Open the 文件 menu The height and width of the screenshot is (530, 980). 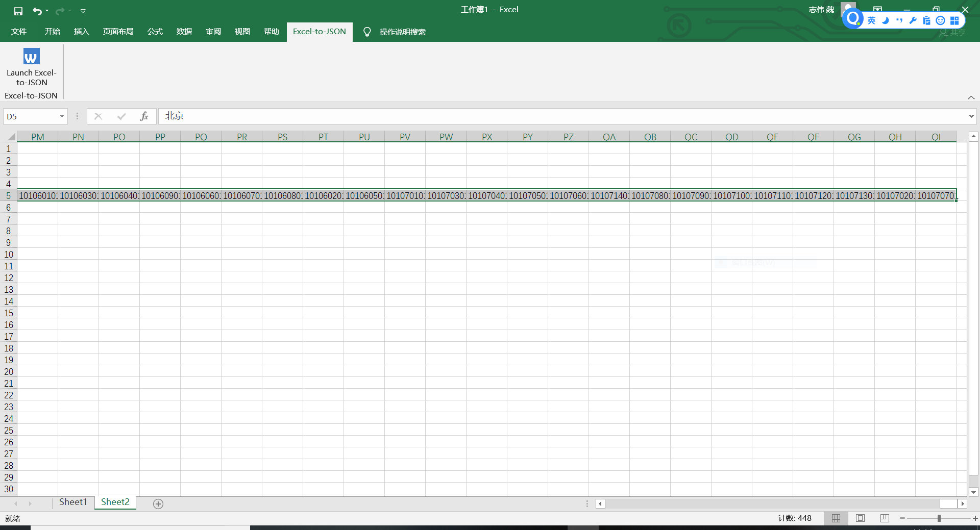point(19,32)
